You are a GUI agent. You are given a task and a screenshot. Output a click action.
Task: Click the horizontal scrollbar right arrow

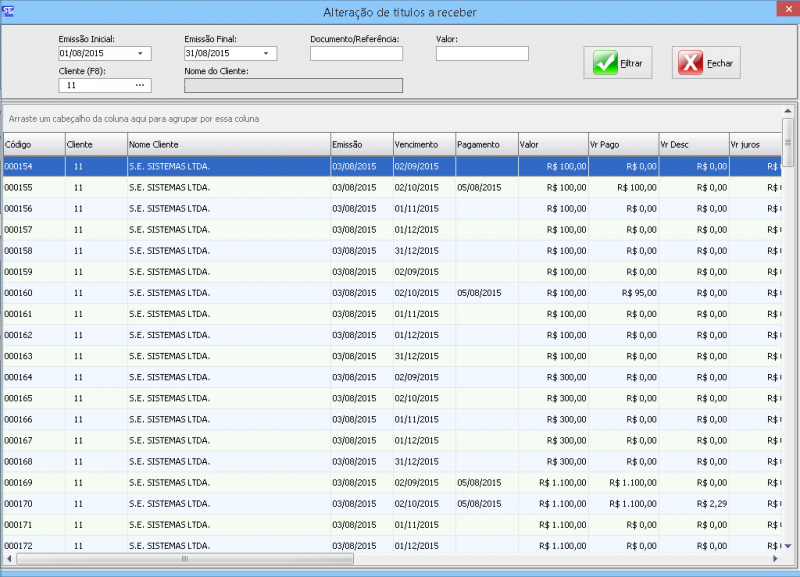(775, 558)
